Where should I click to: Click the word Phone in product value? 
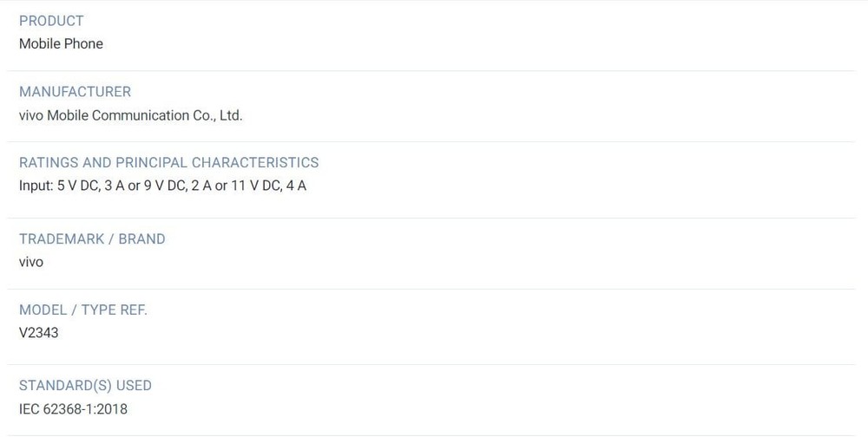click(83, 43)
